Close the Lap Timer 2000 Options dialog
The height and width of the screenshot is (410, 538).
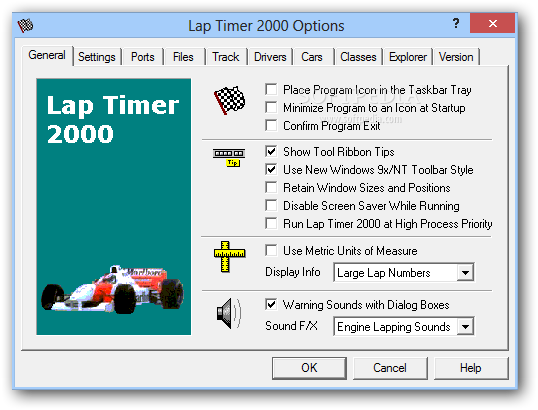(493, 23)
